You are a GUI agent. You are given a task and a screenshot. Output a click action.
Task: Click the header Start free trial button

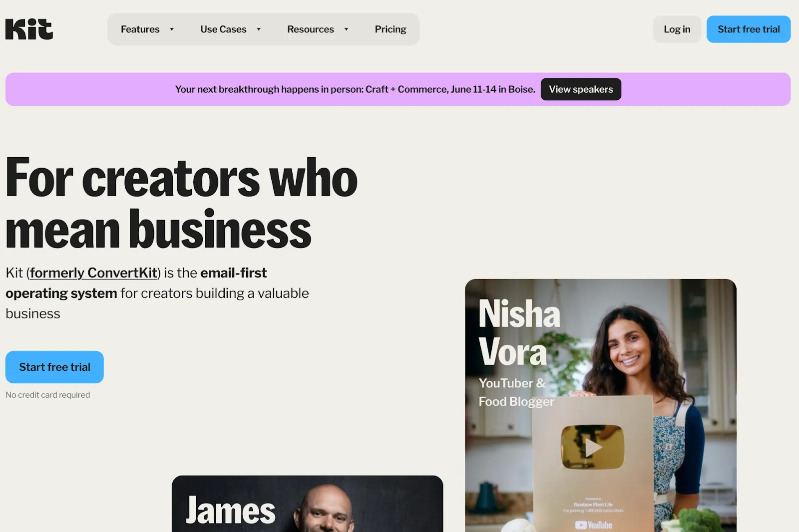tap(749, 29)
